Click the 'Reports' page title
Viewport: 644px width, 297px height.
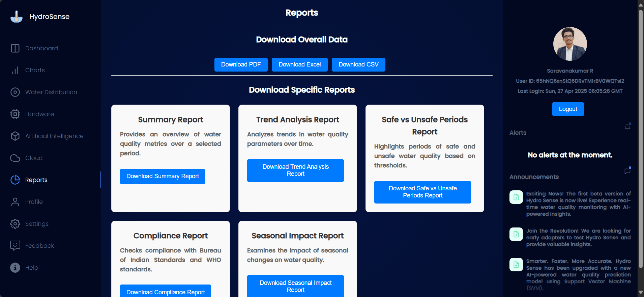(x=302, y=13)
